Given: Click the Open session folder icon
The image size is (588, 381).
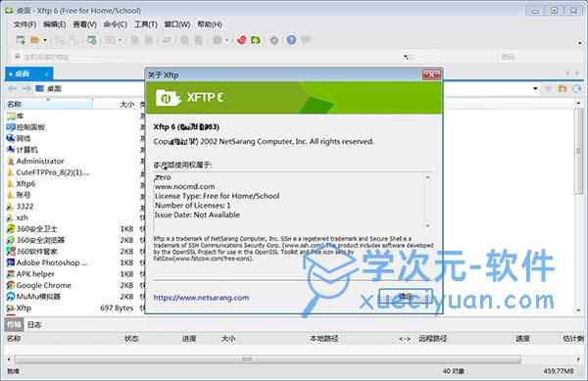Looking at the screenshot, I should pyautogui.click(x=35, y=40).
